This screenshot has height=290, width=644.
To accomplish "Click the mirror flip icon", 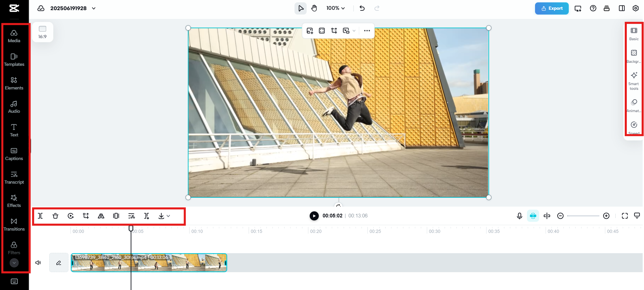I will pos(101,216).
